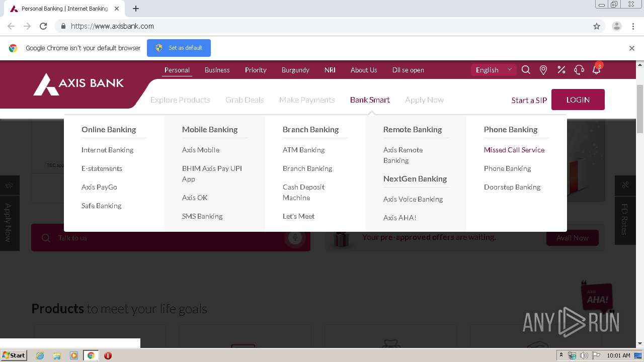Open the notifications bell icon
The width and height of the screenshot is (644, 362).
(597, 70)
